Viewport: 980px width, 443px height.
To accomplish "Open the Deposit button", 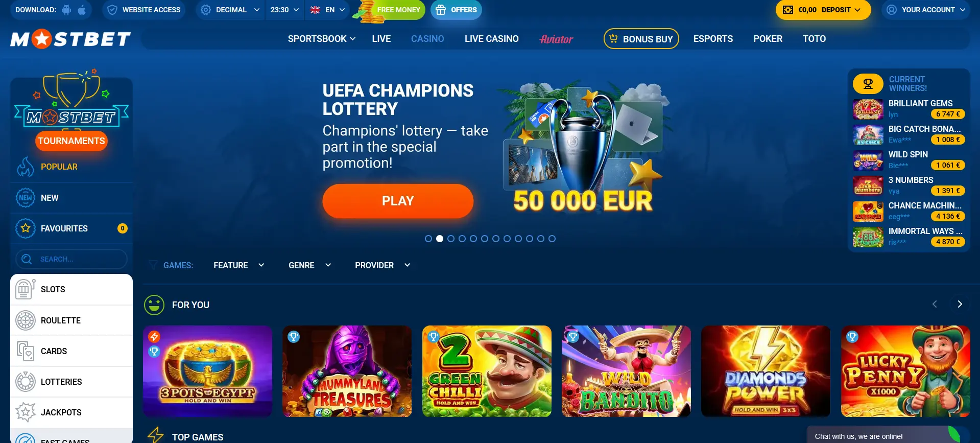I will click(x=823, y=10).
